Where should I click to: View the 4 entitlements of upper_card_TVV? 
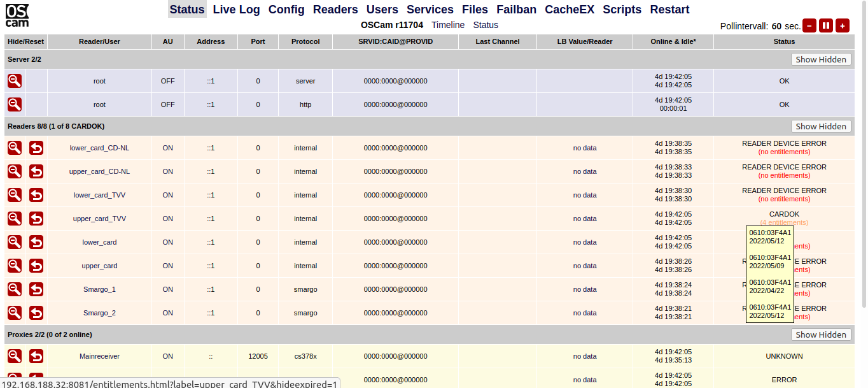(784, 222)
